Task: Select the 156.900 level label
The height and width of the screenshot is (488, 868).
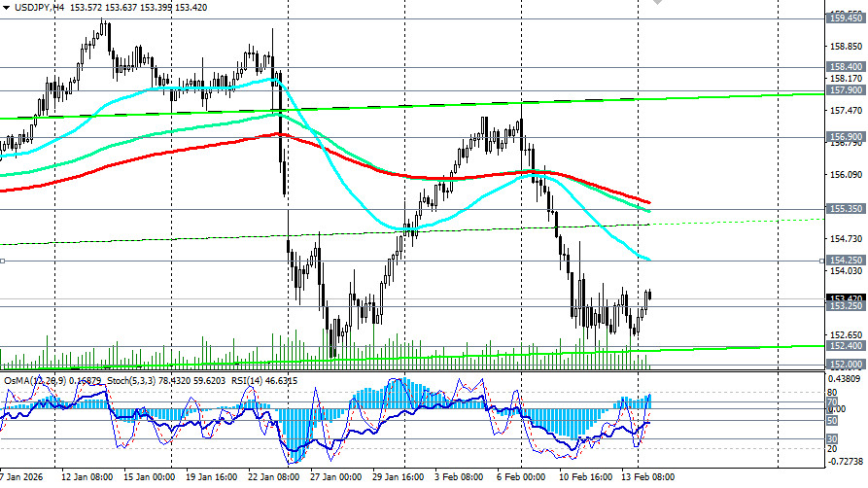Action: tap(845, 137)
